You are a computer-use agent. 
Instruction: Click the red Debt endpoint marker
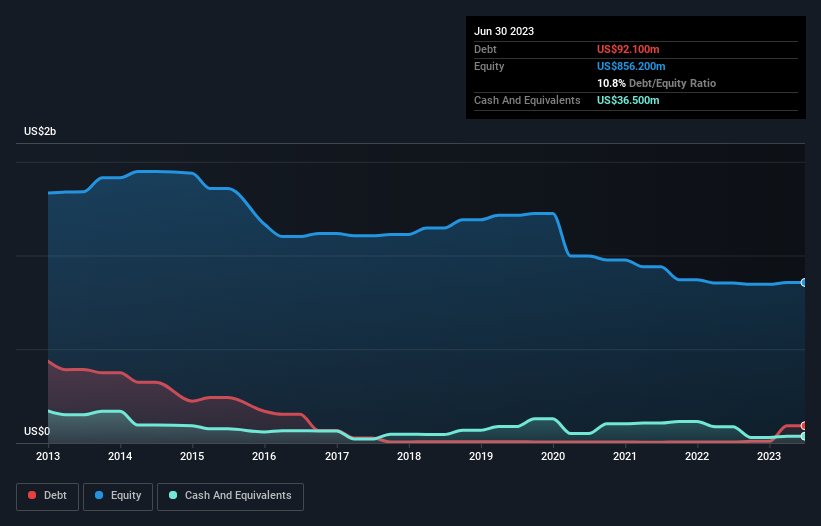[804, 426]
